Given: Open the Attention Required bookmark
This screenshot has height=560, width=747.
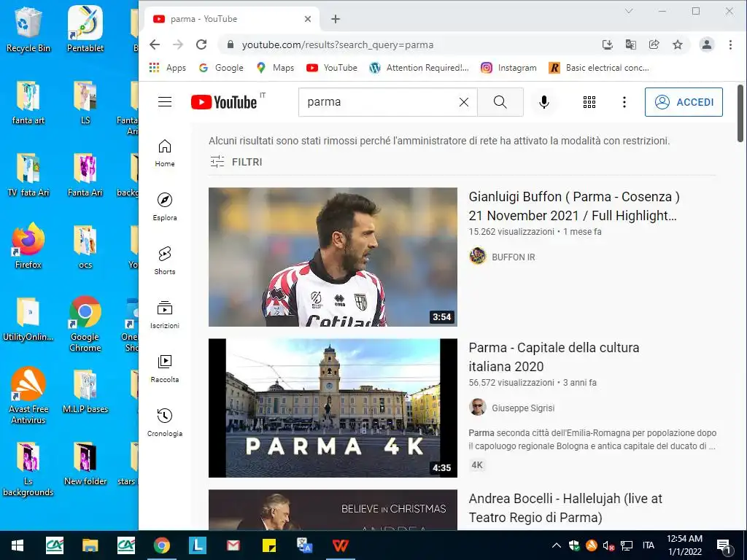Looking at the screenshot, I should point(419,68).
